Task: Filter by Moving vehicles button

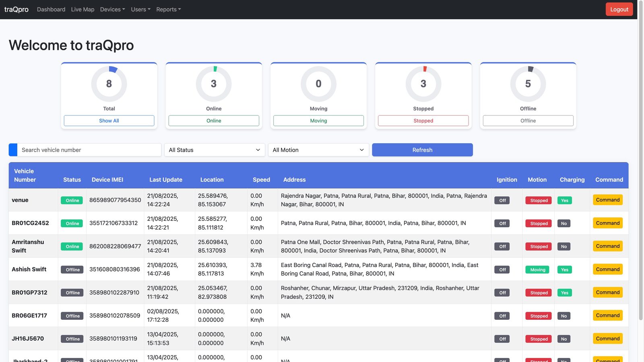Action: [318, 121]
